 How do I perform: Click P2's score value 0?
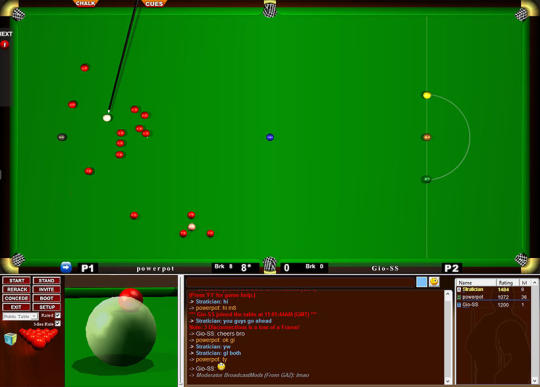point(287,268)
